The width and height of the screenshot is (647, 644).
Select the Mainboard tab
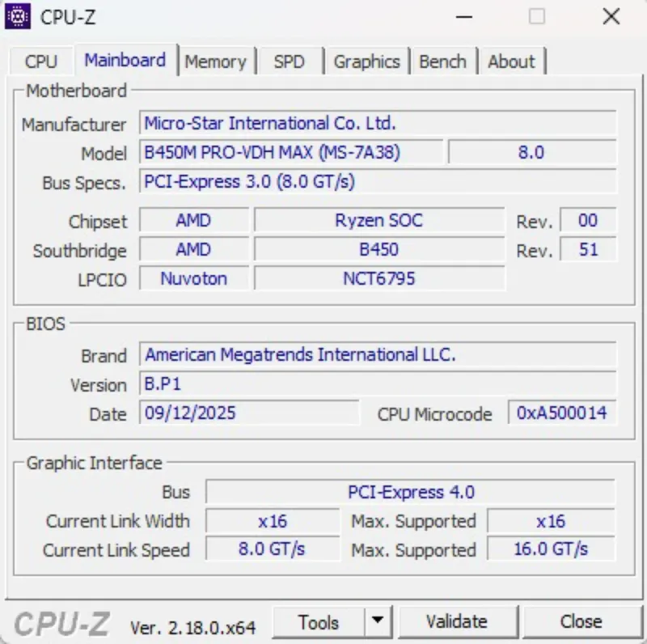pyautogui.click(x=125, y=60)
